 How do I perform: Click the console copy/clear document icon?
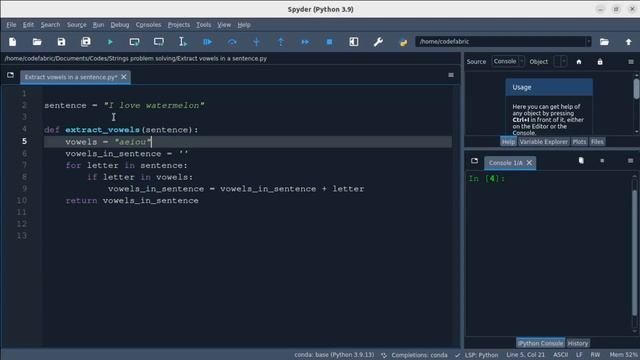coord(581,161)
